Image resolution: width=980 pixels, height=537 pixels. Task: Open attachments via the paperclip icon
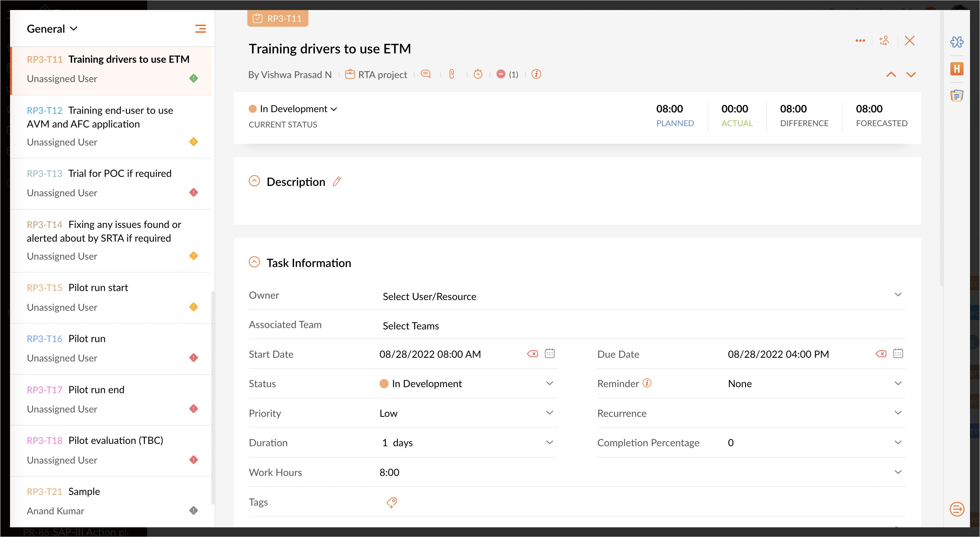tap(452, 74)
